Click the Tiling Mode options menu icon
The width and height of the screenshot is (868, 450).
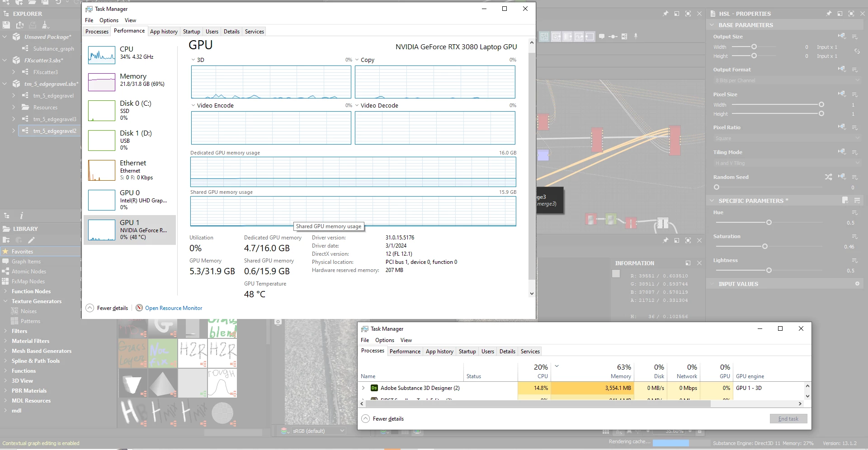[855, 152]
